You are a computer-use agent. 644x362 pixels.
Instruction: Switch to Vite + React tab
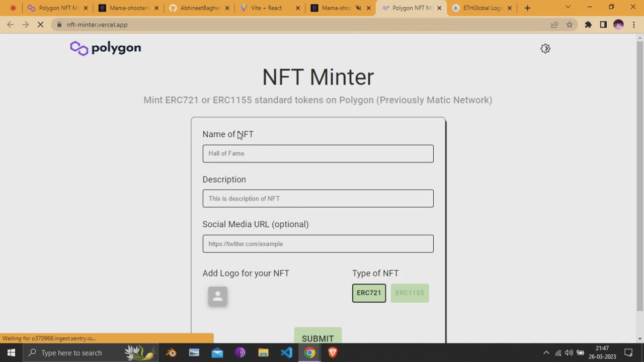tap(270, 8)
